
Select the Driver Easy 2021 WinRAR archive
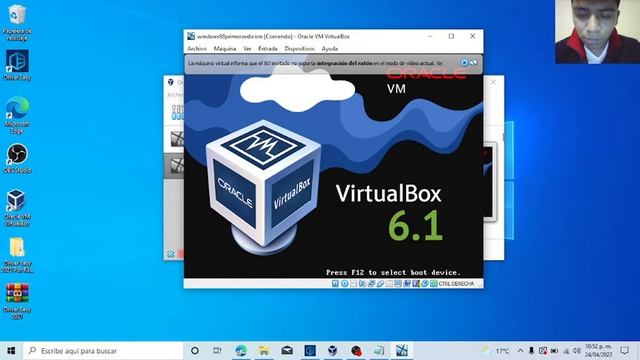click(17, 301)
